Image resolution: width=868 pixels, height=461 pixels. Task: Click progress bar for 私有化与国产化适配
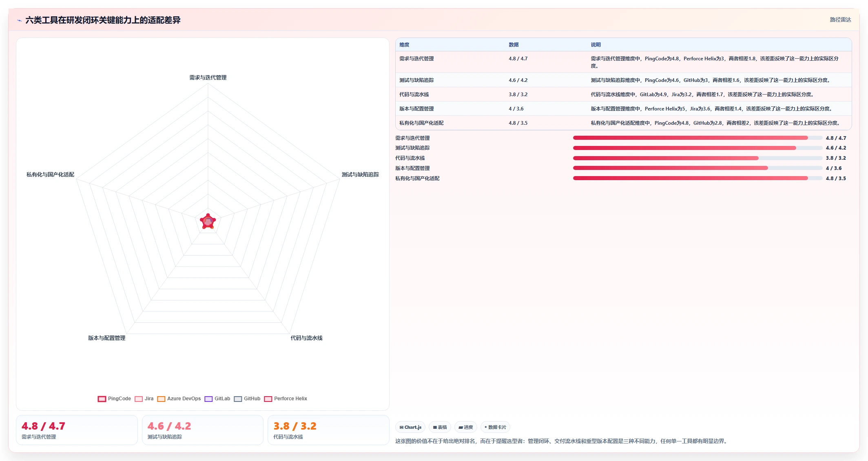click(697, 178)
